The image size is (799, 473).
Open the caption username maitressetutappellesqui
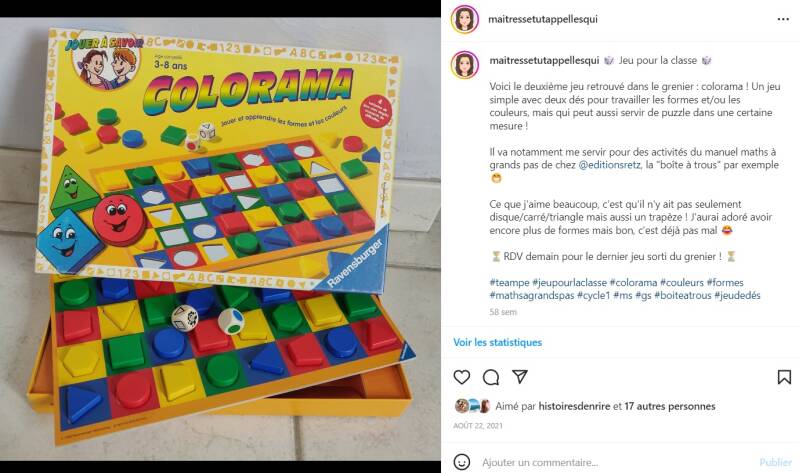(544, 60)
